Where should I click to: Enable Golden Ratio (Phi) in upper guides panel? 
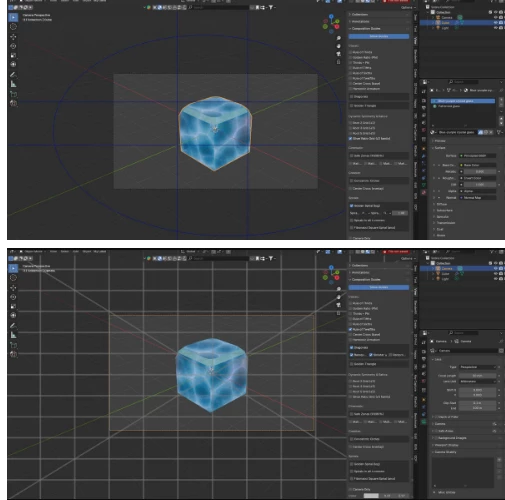[351, 57]
